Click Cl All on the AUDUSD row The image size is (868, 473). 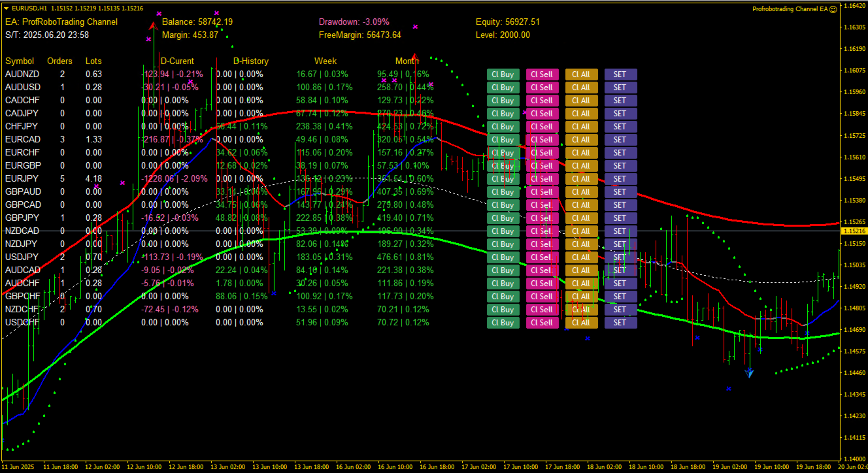pyautogui.click(x=581, y=88)
